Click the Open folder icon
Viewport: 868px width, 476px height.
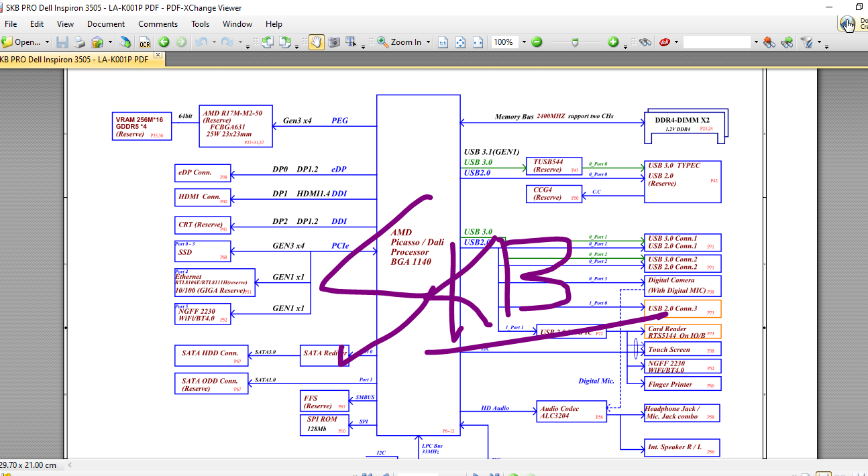click(x=7, y=42)
